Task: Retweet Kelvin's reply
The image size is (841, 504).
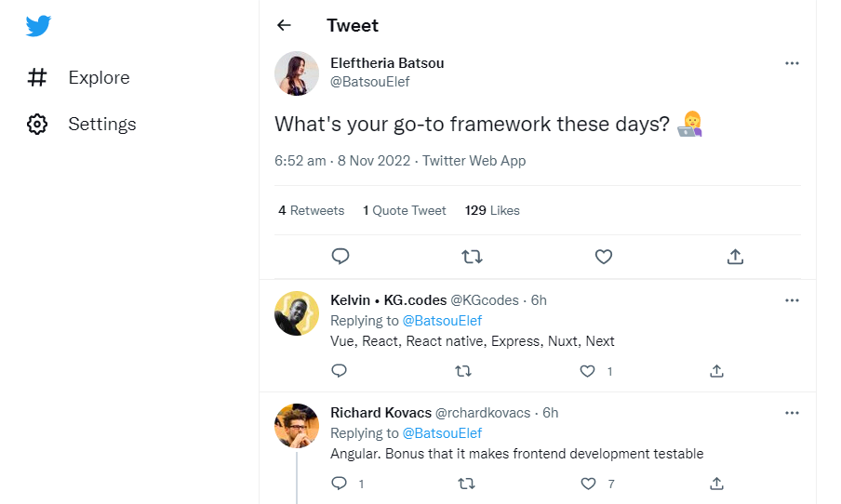Action: coord(462,371)
